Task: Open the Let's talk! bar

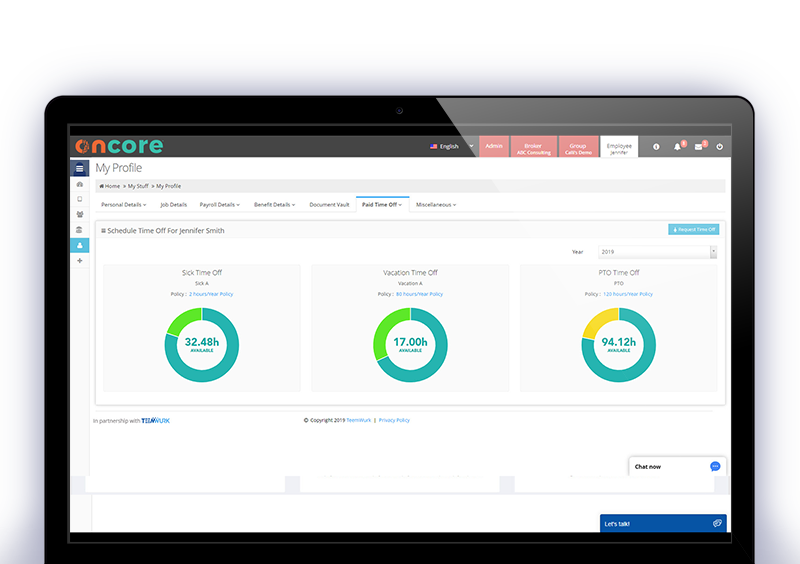Action: click(663, 523)
